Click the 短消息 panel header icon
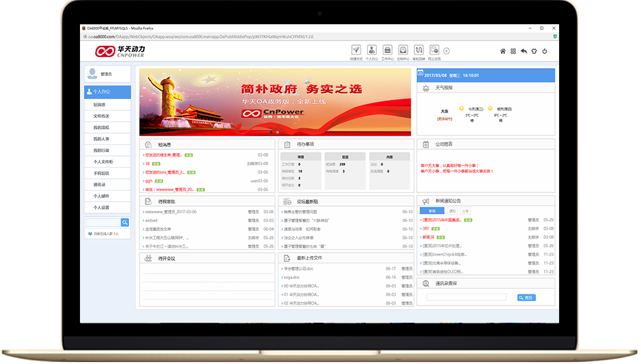Screen dimensions: 641x364 point(148,145)
